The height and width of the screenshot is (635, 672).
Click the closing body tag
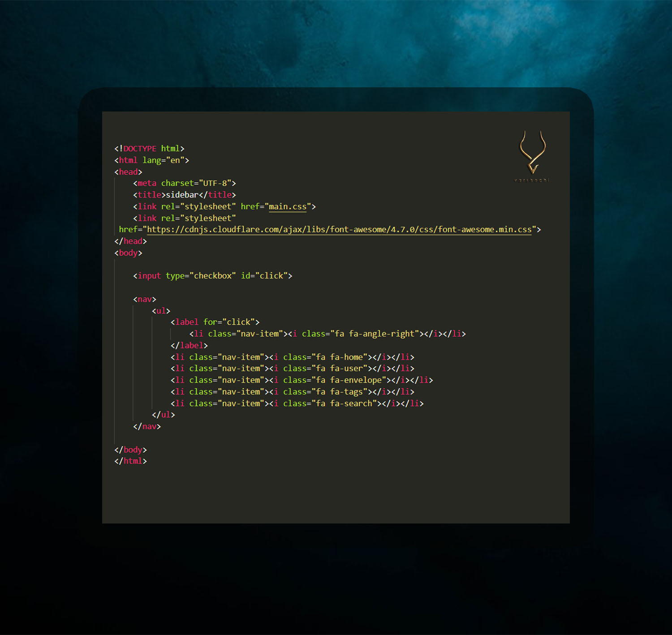[130, 450]
